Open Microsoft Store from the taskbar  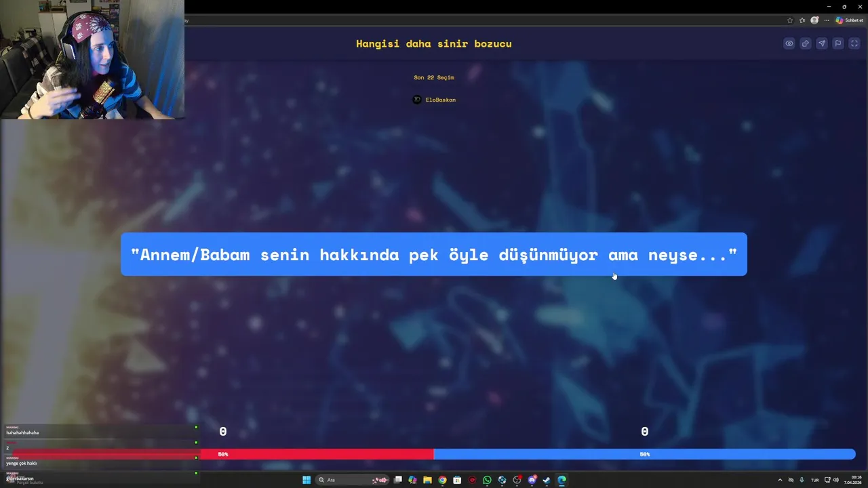pos(457,480)
